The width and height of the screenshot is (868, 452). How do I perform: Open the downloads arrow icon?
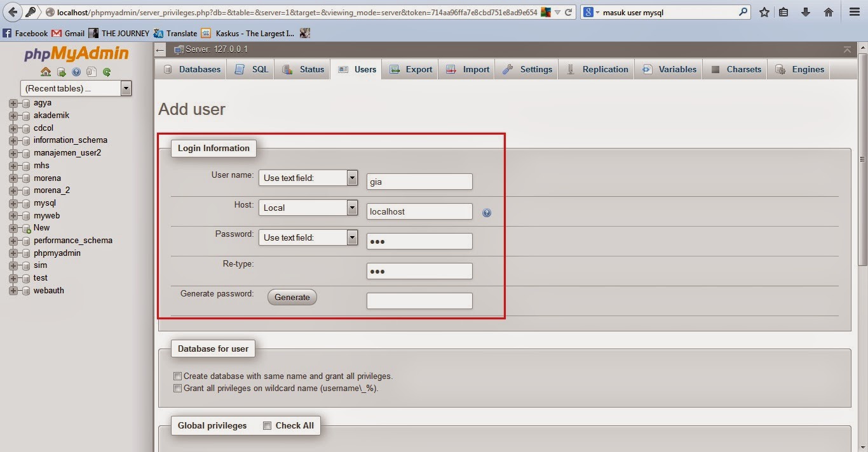tap(806, 12)
